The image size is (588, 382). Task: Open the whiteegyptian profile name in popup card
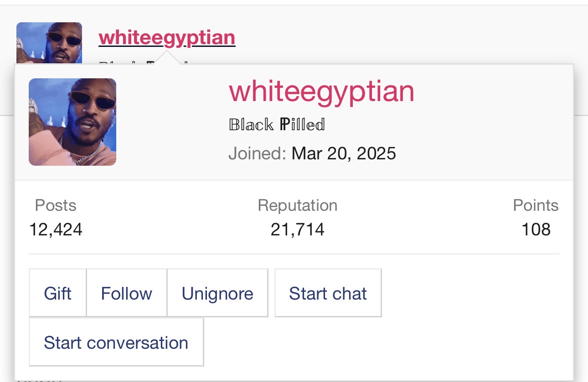[x=321, y=91]
